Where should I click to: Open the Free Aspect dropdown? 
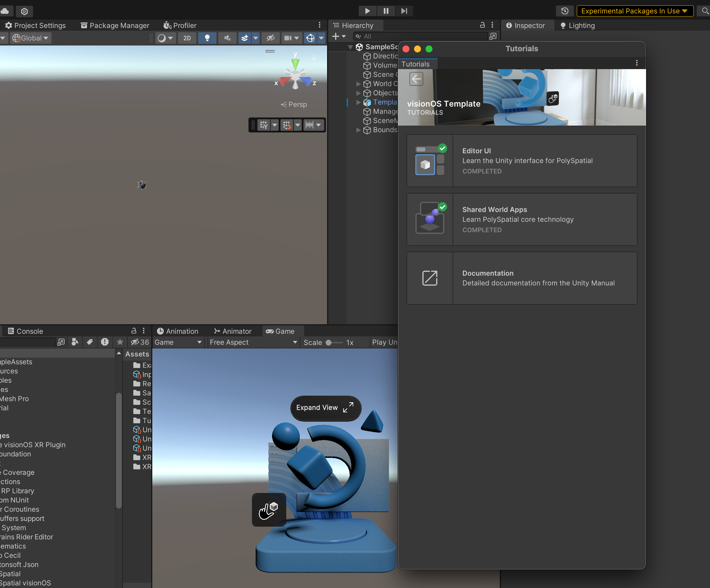coord(253,342)
